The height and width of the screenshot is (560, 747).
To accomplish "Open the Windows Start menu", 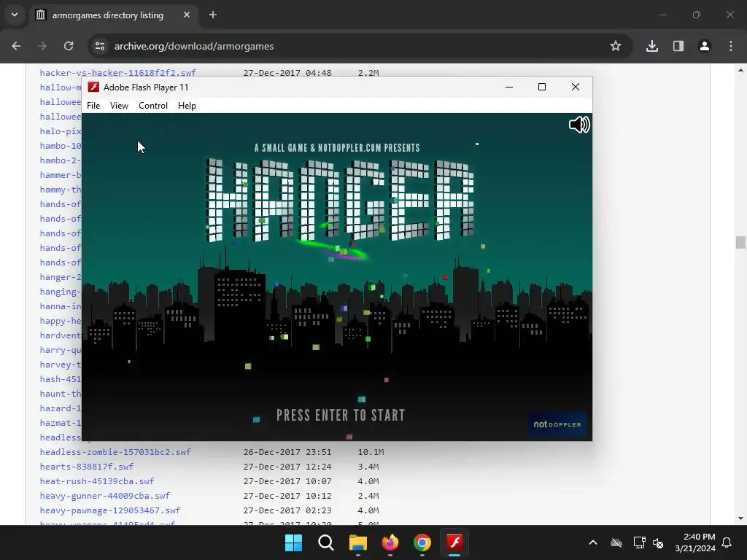I will pyautogui.click(x=293, y=542).
